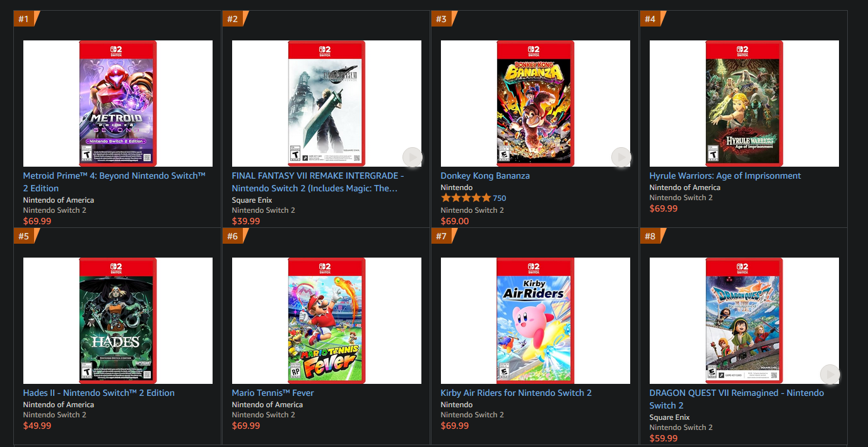The width and height of the screenshot is (868, 447).
Task: Open Metroid Prime 4: Beyond title link
Action: (x=114, y=182)
